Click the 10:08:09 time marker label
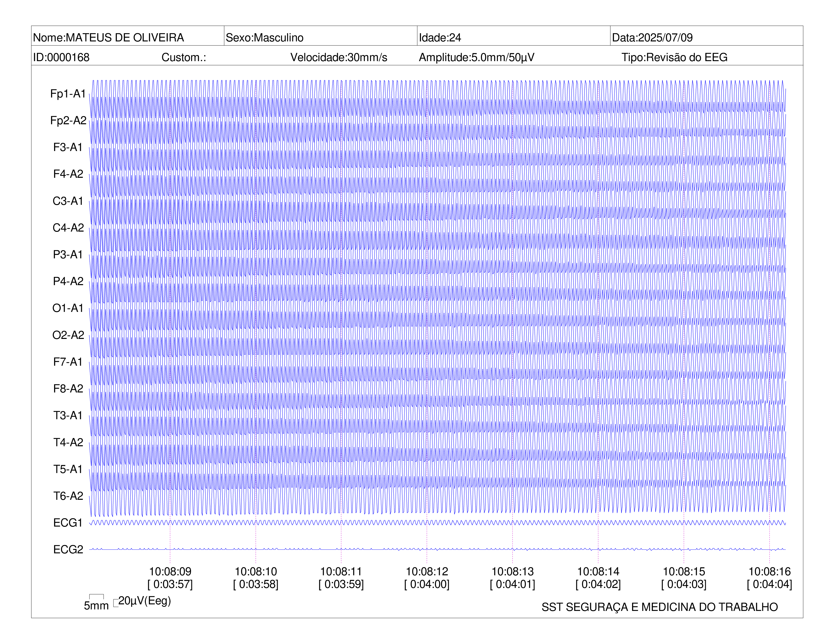The image size is (834, 644). click(x=170, y=572)
